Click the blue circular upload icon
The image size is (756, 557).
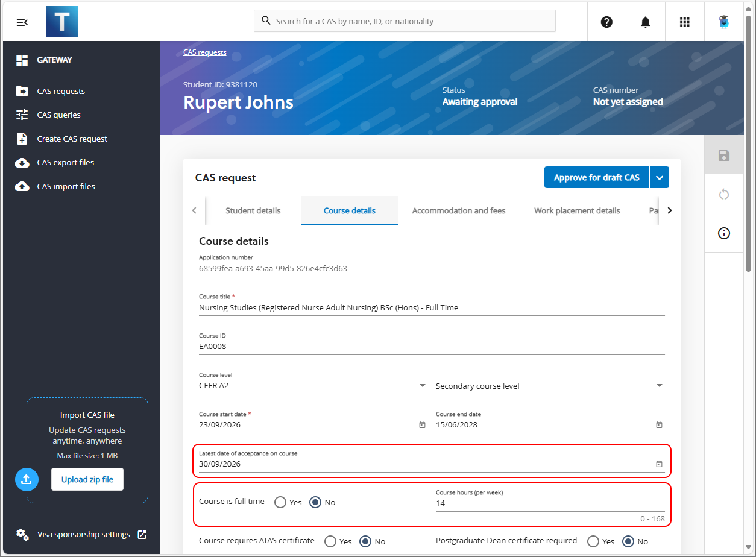coord(26,479)
